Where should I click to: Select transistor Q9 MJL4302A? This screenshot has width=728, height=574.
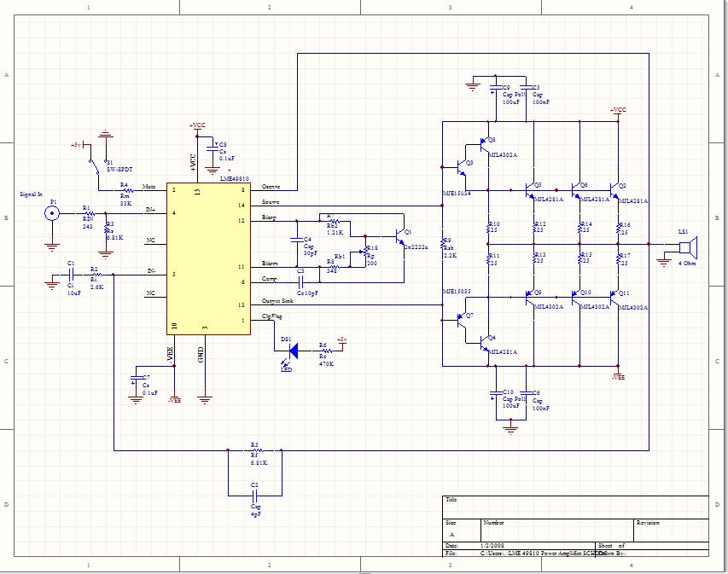[x=529, y=298]
